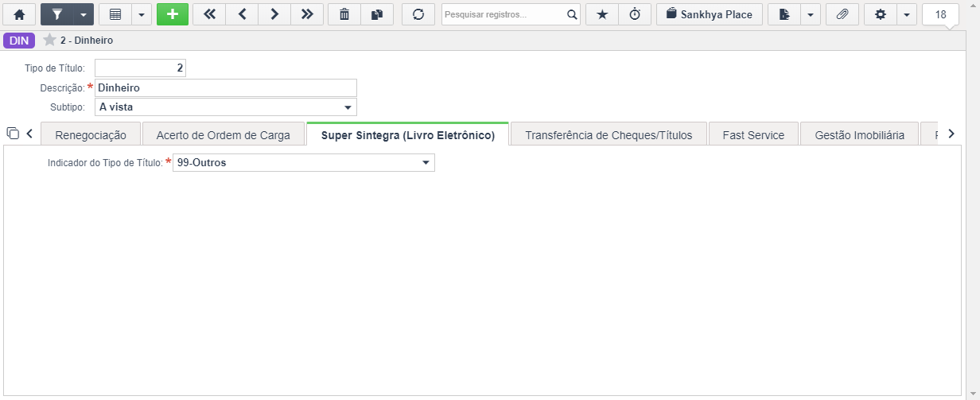Mark record as favorite star toolbar button

(601, 14)
